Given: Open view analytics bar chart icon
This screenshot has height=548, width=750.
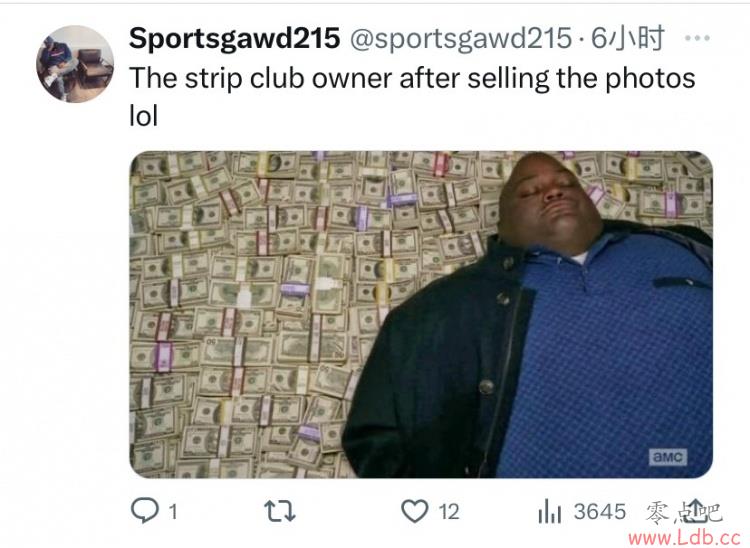Looking at the screenshot, I should coord(549,511).
